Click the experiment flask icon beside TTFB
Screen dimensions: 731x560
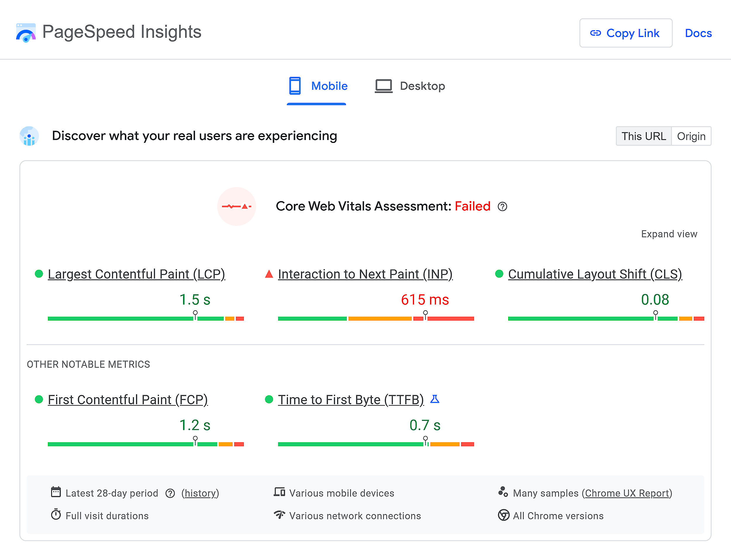[435, 399]
